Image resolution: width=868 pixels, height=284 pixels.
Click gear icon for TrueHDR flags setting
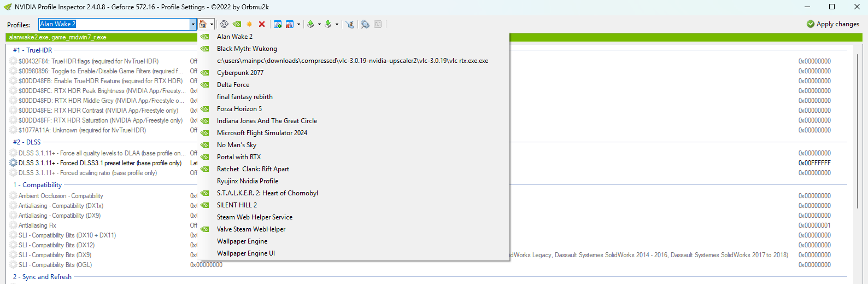[x=13, y=61]
